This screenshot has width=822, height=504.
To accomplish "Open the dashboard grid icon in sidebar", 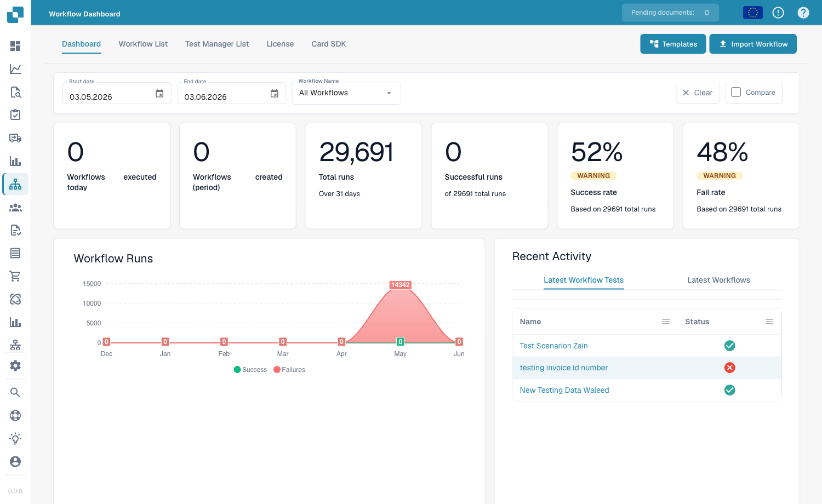I will (x=15, y=46).
